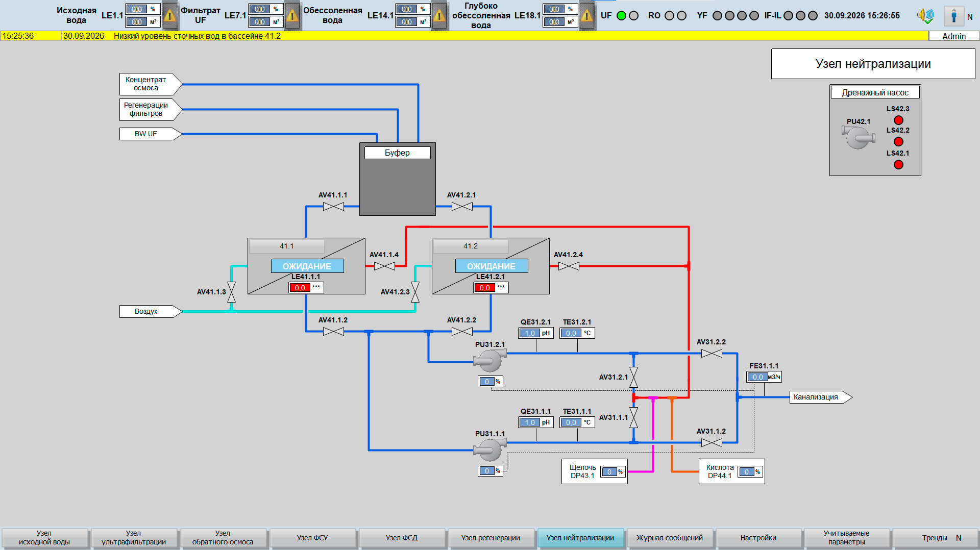Screen dimensions: 980x550
Task: Open drainage pump PU42.1 icon
Action: coord(858,137)
